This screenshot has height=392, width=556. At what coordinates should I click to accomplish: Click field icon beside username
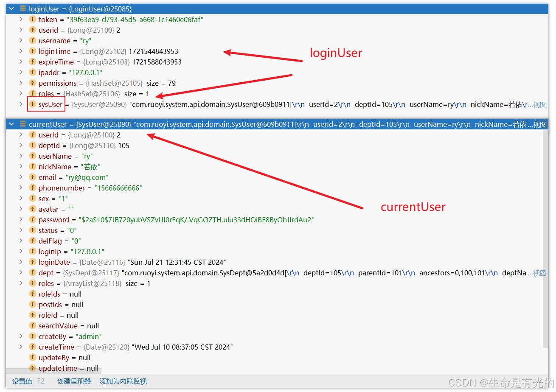click(33, 40)
